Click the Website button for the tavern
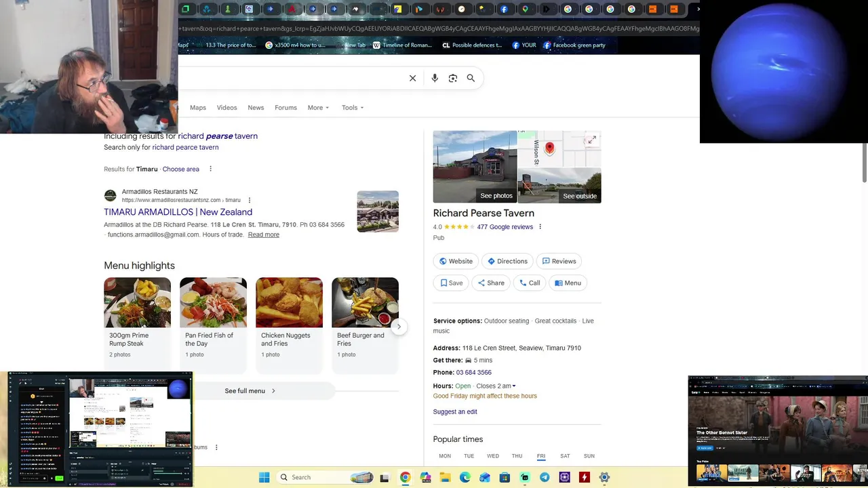Screen dimensions: 868x488 click(456, 261)
